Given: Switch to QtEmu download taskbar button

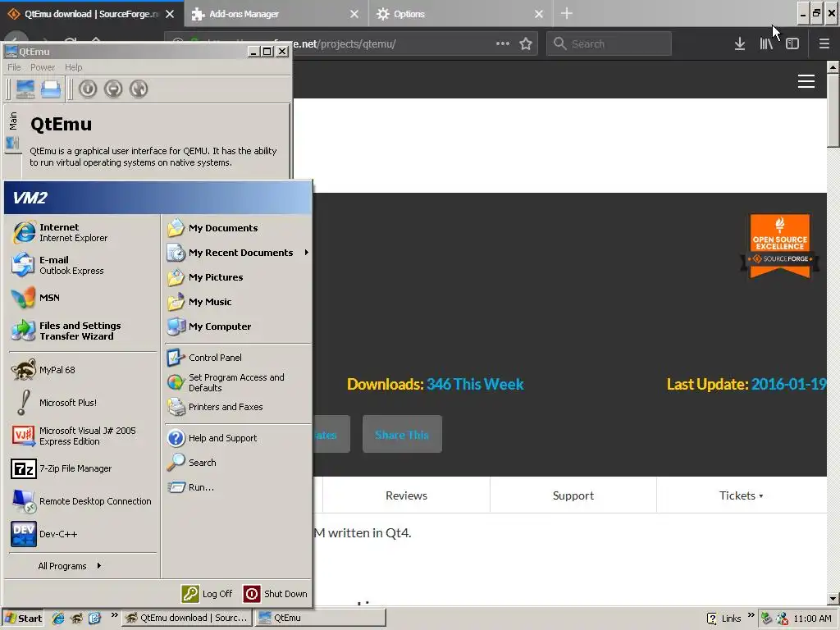Looking at the screenshot, I should (186, 619).
